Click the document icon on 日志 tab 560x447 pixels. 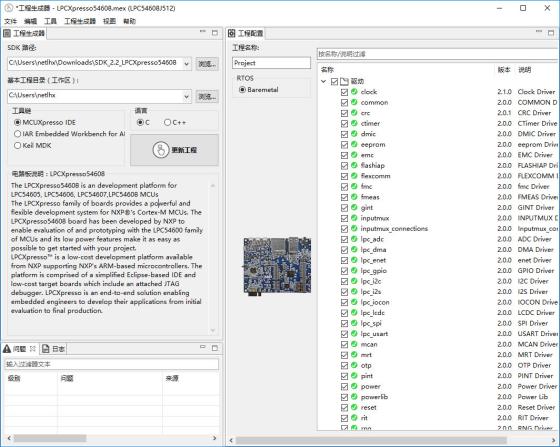[46, 348]
